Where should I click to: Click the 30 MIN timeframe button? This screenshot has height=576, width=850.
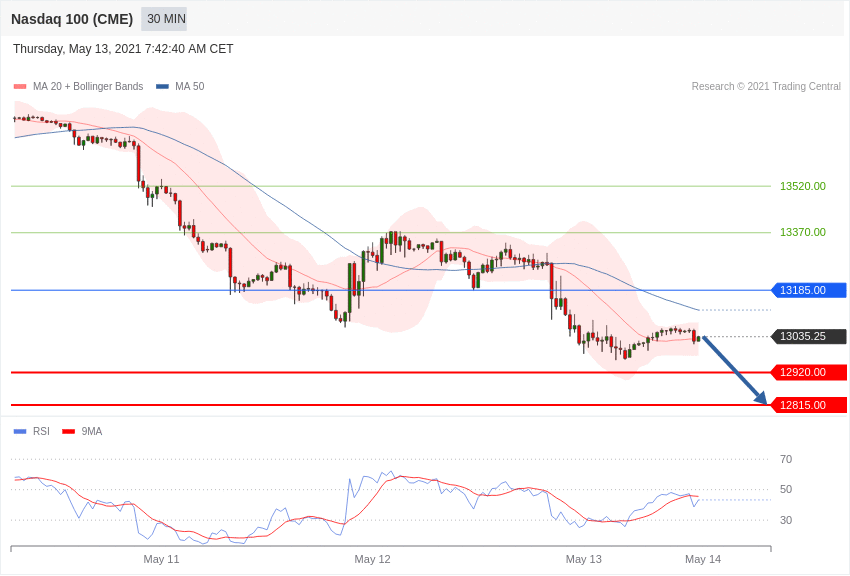[164, 19]
